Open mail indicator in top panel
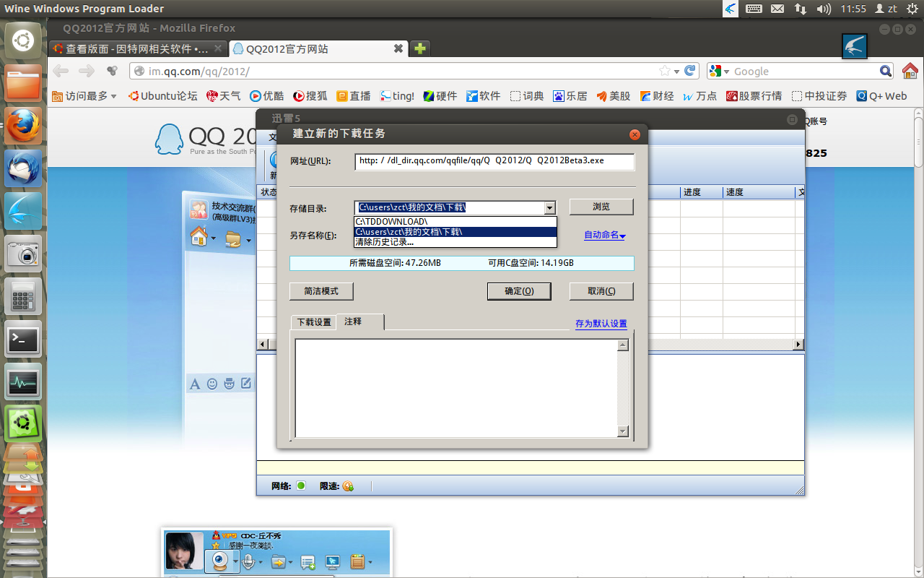Image resolution: width=924 pixels, height=578 pixels. (777, 9)
